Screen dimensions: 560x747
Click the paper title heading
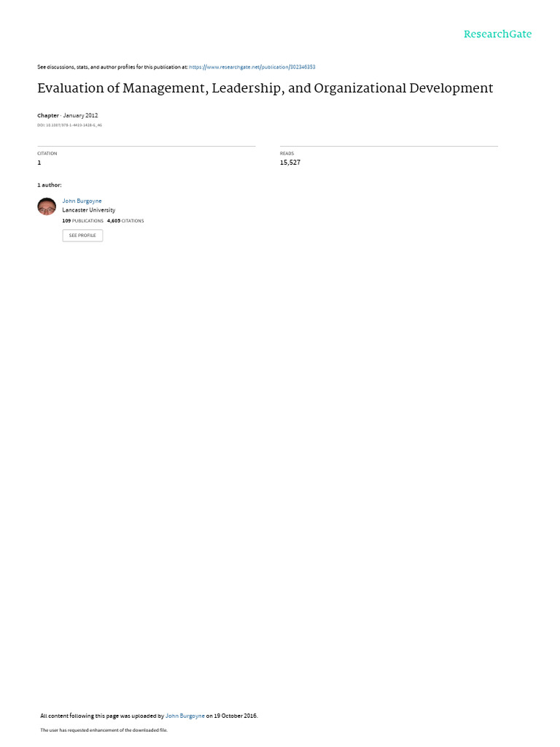point(265,88)
